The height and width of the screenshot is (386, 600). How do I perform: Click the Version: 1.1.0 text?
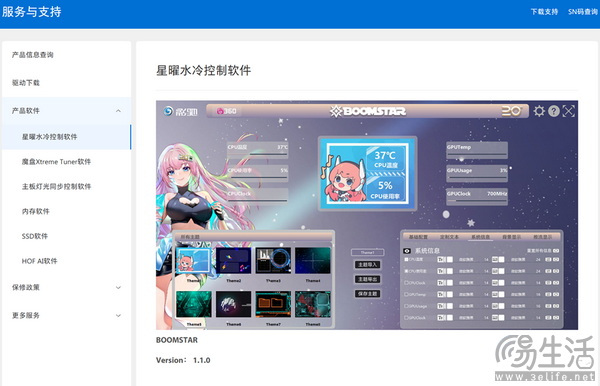[183, 360]
